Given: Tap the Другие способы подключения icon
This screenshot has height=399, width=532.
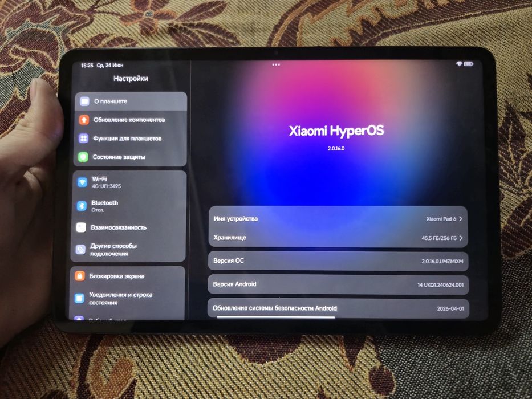Looking at the screenshot, I should click(80, 250).
